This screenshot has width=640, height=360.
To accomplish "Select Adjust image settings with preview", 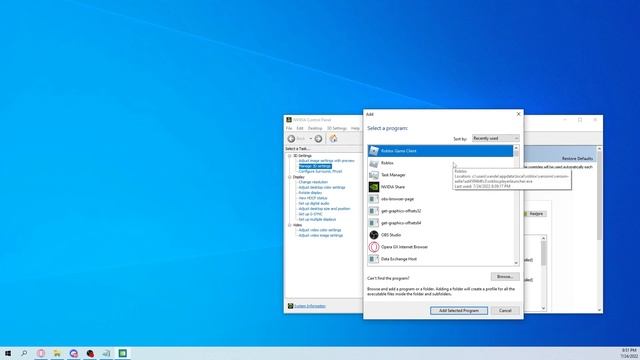I will tap(327, 161).
